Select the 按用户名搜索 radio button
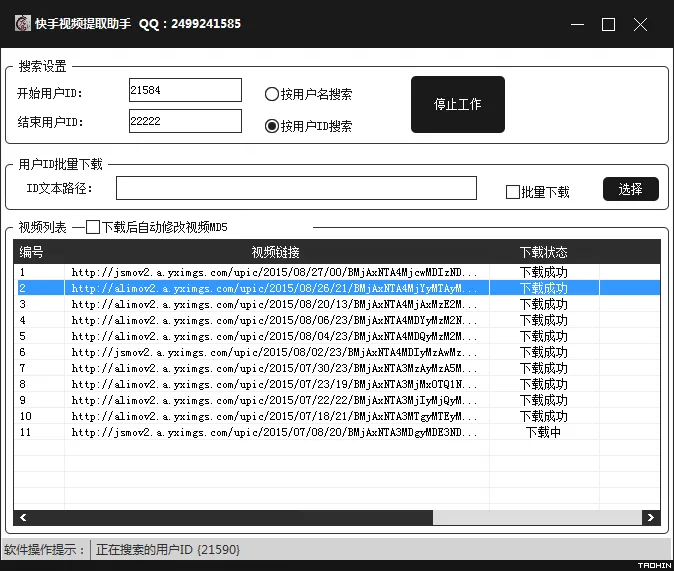The width and height of the screenshot is (674, 571). [x=272, y=94]
